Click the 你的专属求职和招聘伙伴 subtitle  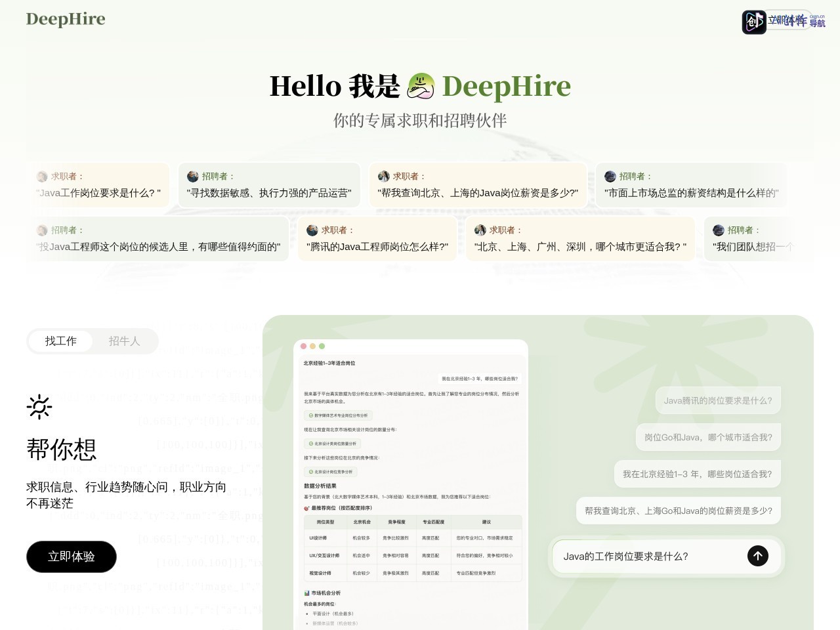click(420, 121)
